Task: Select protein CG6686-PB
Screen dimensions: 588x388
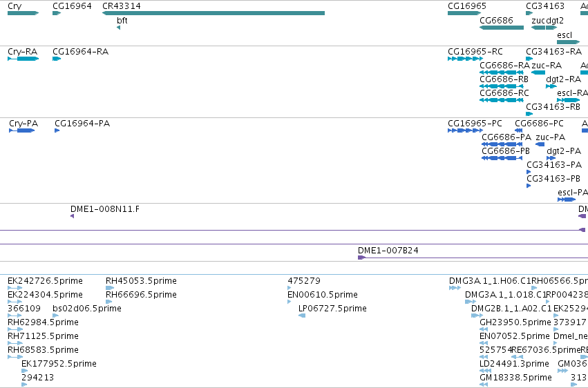Action: pyautogui.click(x=506, y=151)
